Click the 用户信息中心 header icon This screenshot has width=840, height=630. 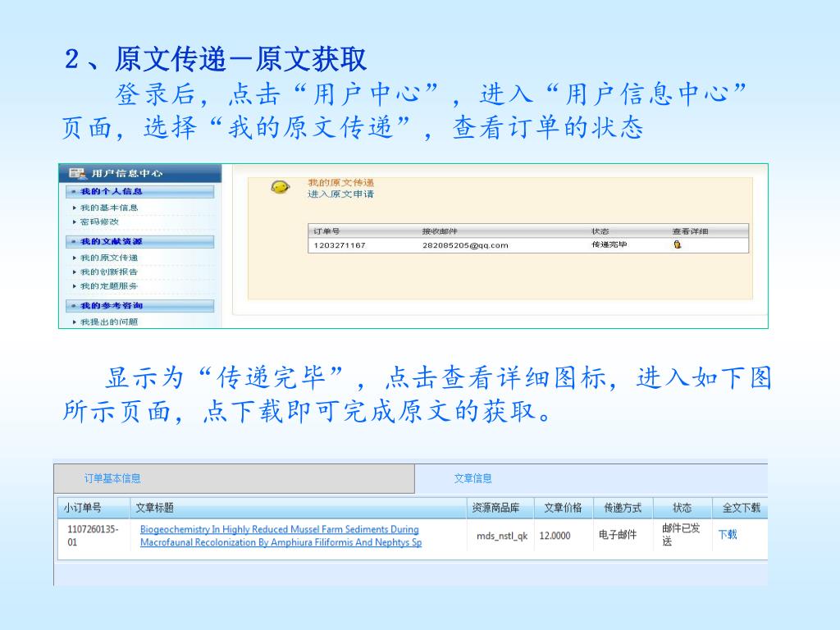tap(77, 173)
